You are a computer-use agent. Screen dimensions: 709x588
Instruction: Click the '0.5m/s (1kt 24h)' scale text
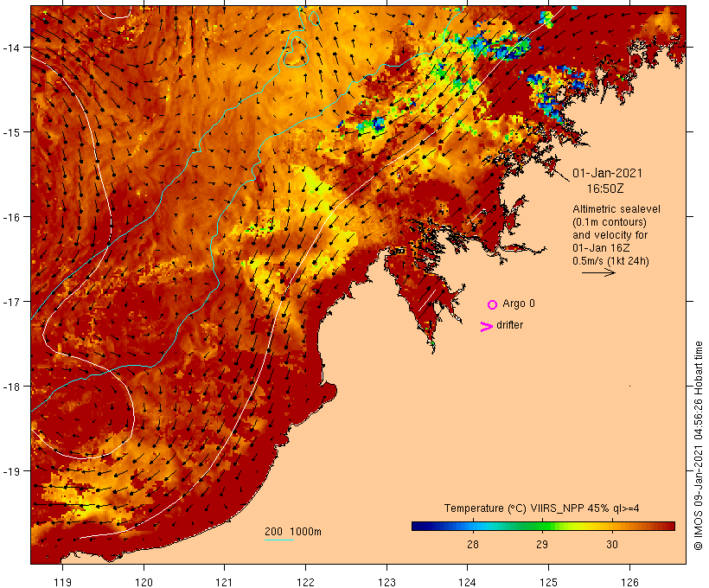pyautogui.click(x=610, y=261)
